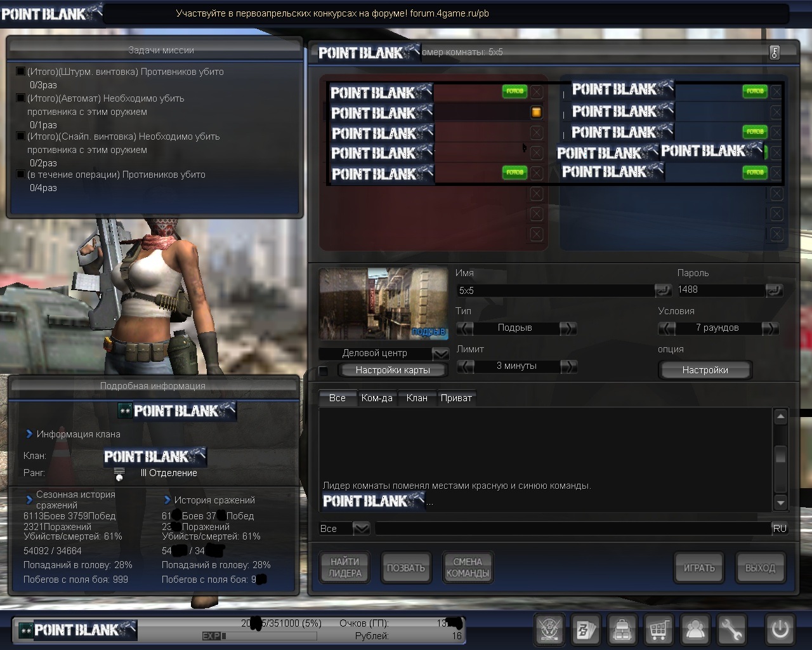Decrease the 7 раундов condition
Image resolution: width=812 pixels, height=650 pixels.
667,328
